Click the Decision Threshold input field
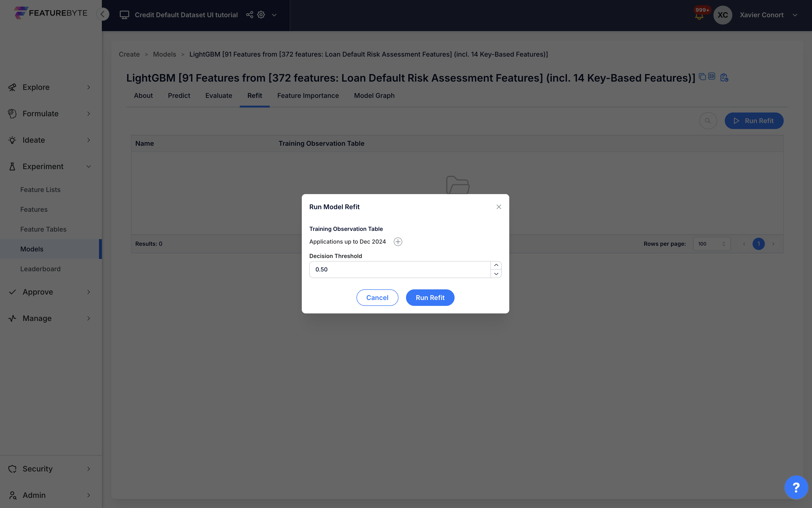 tap(400, 270)
